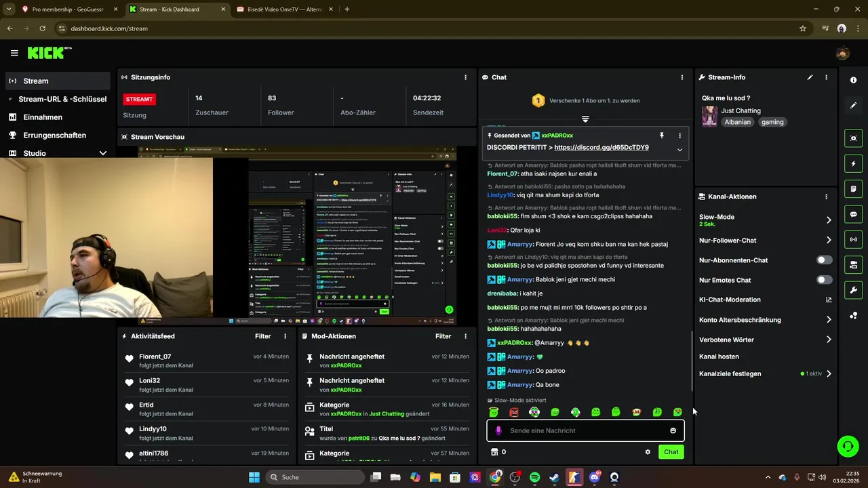Open Chat panel three-dot menu

[682, 77]
